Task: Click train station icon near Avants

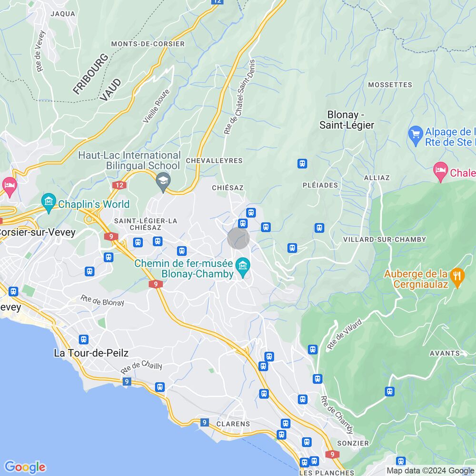Action: [x=390, y=391]
